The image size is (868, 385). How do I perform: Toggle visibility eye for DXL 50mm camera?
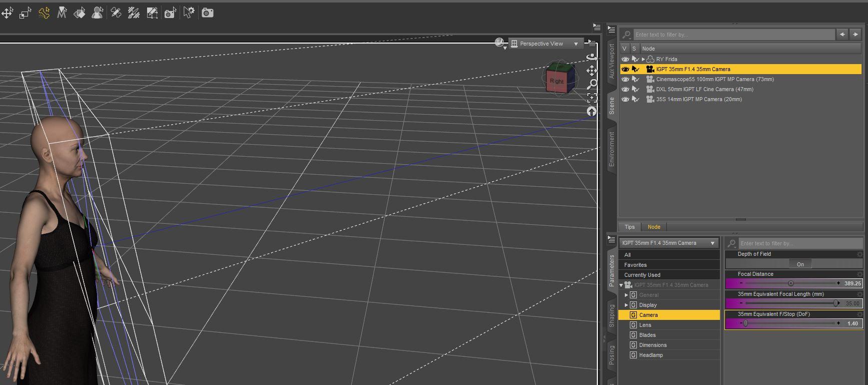[625, 89]
